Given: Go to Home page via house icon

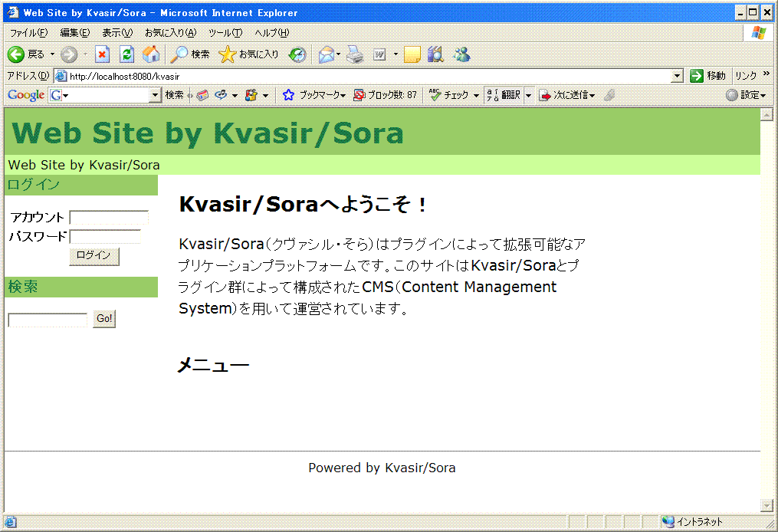Looking at the screenshot, I should click(x=151, y=54).
